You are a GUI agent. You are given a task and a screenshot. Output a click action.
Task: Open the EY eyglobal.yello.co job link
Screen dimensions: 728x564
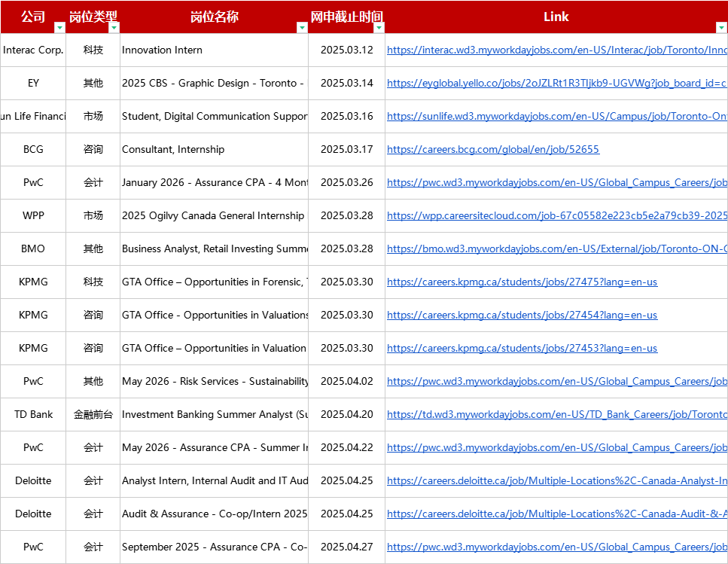(x=556, y=83)
